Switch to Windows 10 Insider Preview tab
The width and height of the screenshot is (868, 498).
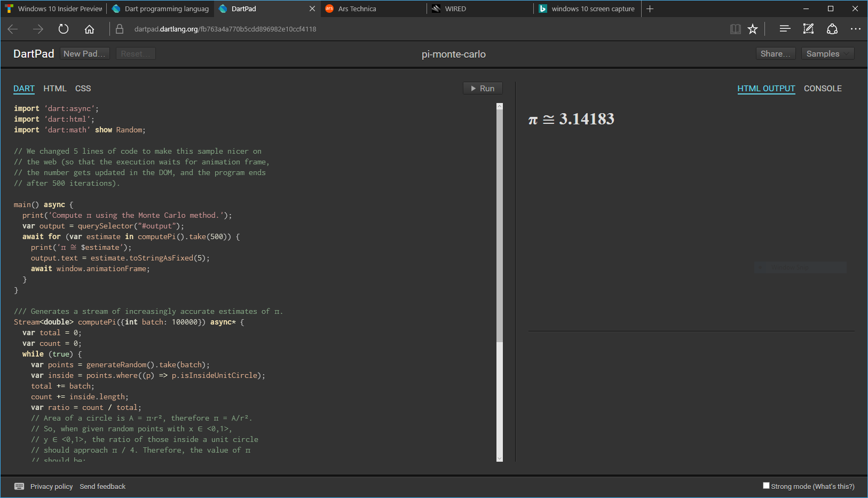pyautogui.click(x=54, y=9)
